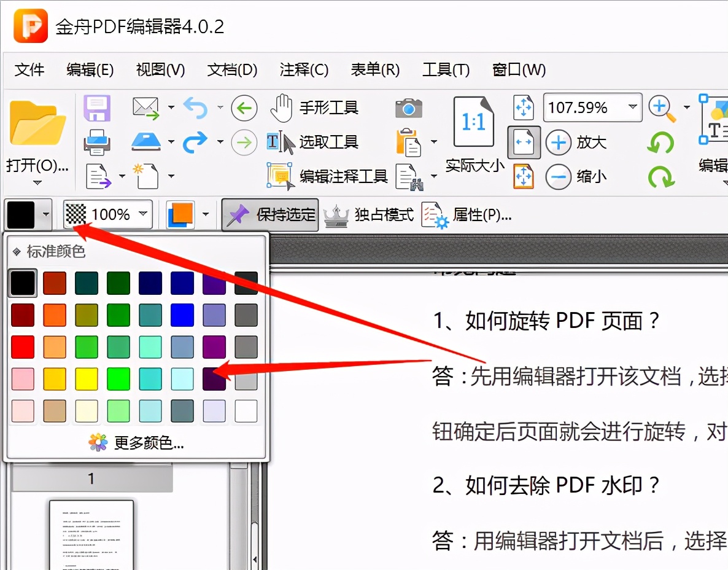This screenshot has height=570, width=728.
Task: Pick the bright red swatch
Action: 23,347
